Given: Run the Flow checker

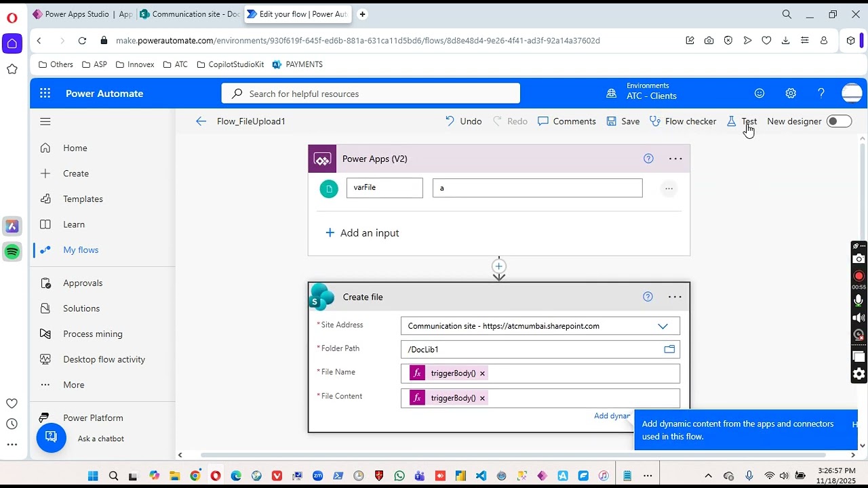Looking at the screenshot, I should pos(683,121).
